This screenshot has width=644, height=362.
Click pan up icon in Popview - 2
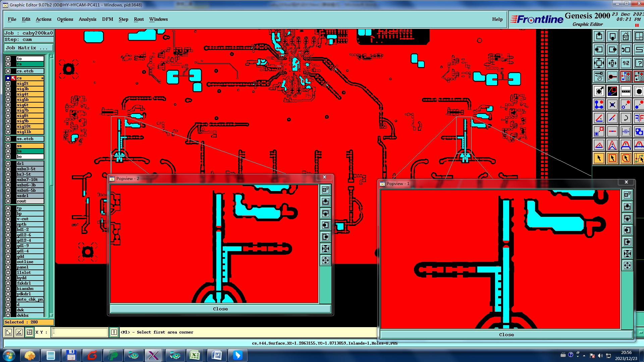point(325,202)
